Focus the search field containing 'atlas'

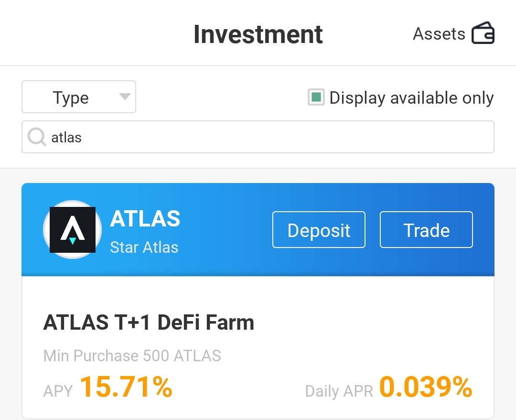258,137
